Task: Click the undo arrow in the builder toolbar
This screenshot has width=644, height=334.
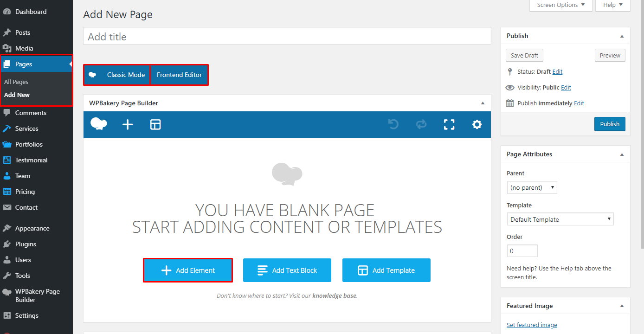Action: pyautogui.click(x=393, y=124)
